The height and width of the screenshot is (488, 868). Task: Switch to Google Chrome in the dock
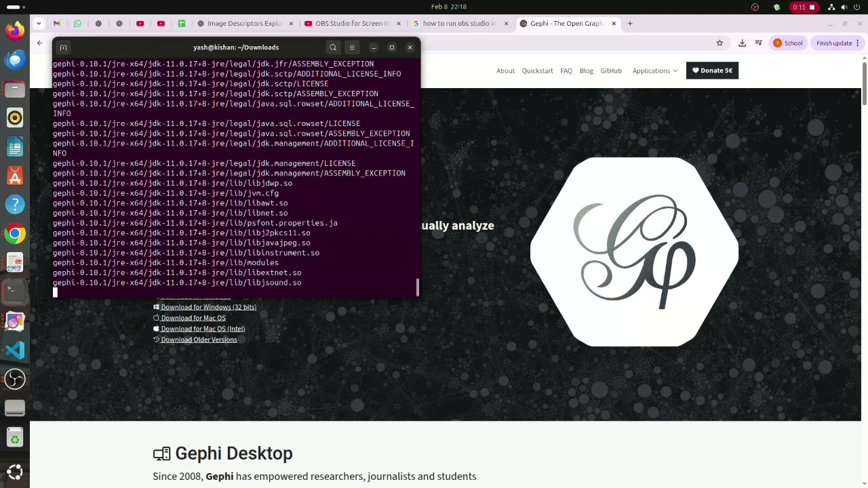tap(15, 234)
